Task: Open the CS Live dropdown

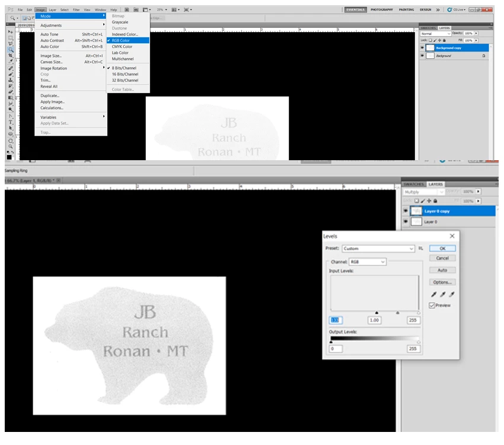Action: (x=457, y=9)
